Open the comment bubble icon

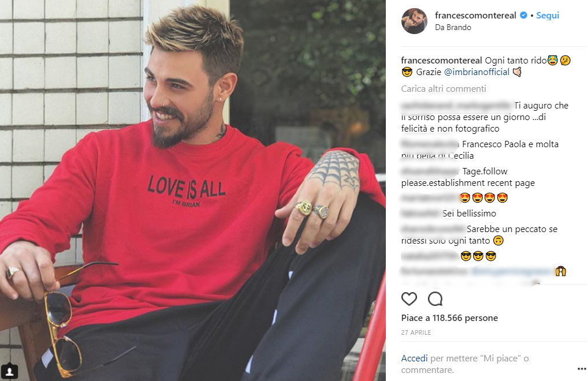435,299
